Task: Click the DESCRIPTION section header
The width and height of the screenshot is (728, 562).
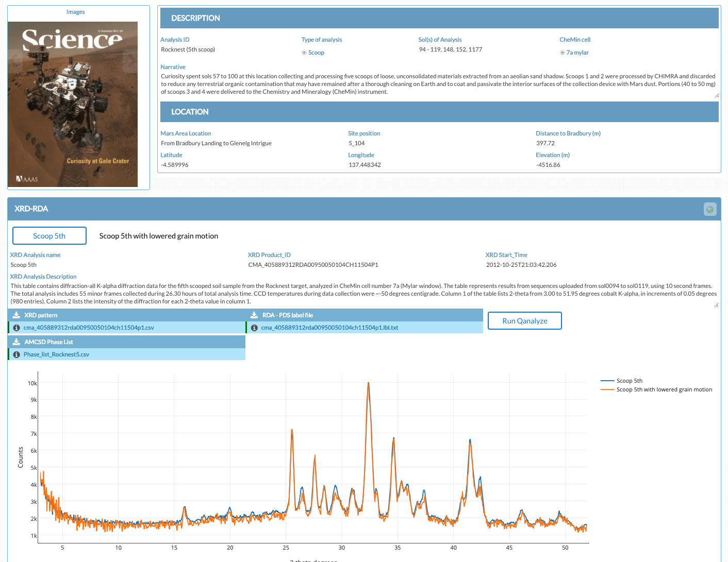Action: pos(439,18)
